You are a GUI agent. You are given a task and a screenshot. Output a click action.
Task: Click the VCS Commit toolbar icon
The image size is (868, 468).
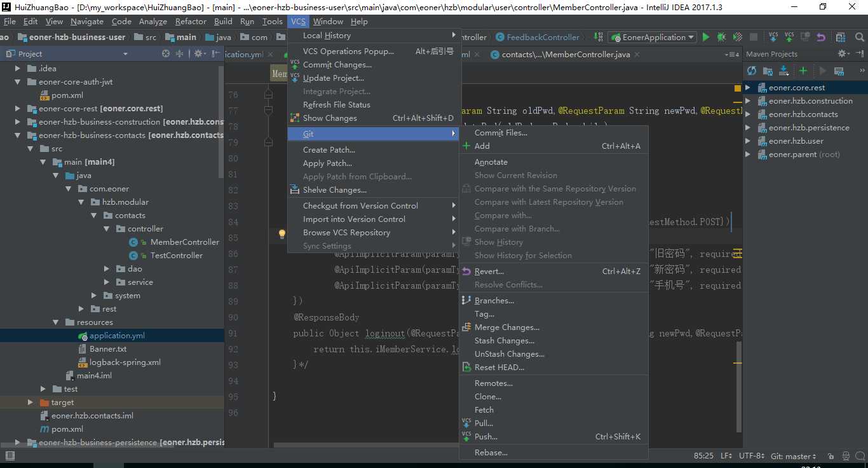point(789,38)
